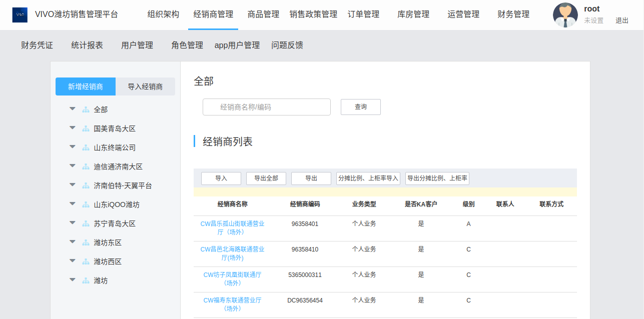This screenshot has height=319, width=644.
Task: Expand the 迪信通济南大区 tree arrow
Action: tap(73, 165)
